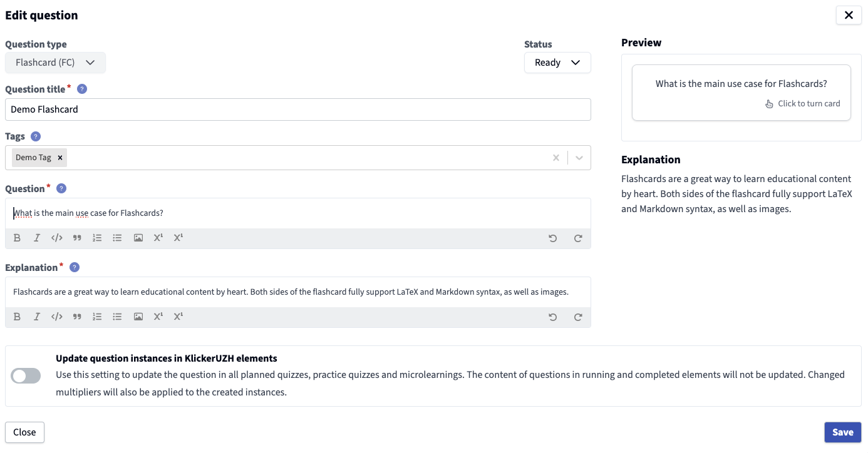Toggle bold in the Question editor toolbar

tap(17, 238)
